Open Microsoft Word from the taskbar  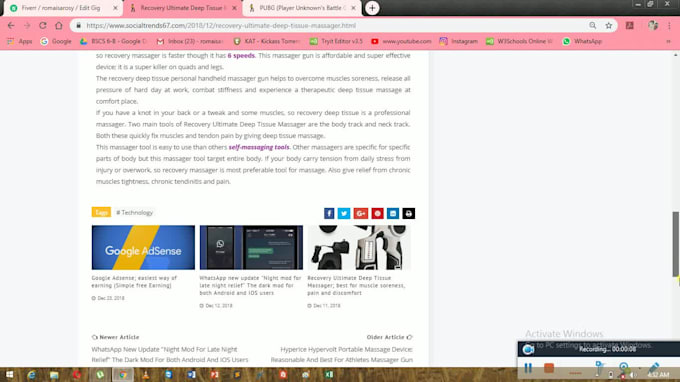(x=192, y=375)
